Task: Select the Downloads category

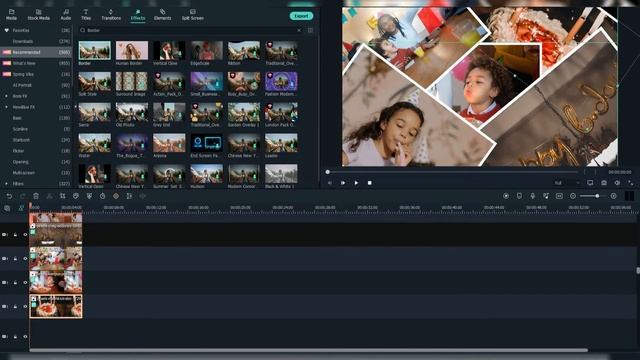Action: pos(36,41)
